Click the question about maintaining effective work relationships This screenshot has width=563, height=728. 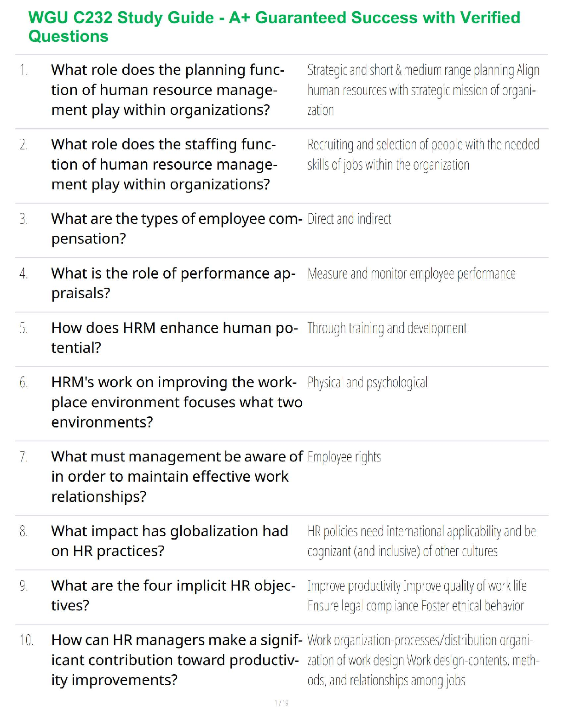(x=177, y=477)
